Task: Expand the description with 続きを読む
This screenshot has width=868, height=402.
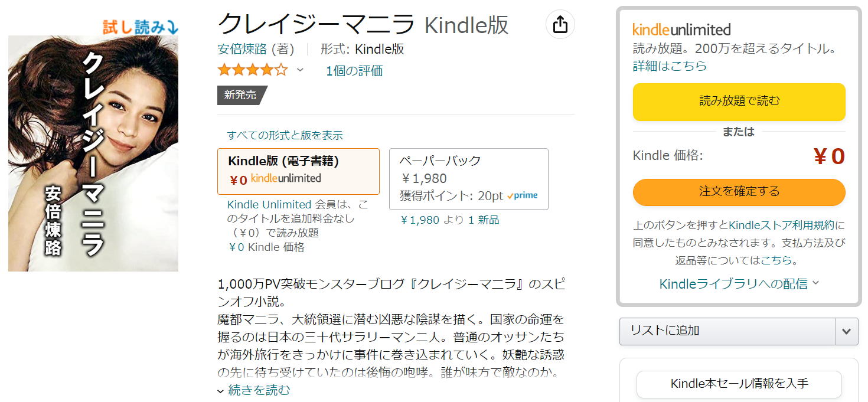Action: [x=254, y=390]
